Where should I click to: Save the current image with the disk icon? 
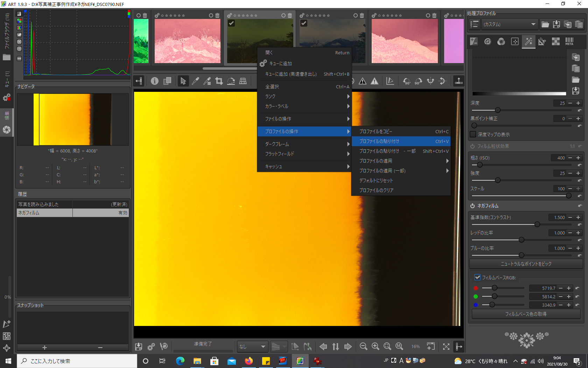139,347
